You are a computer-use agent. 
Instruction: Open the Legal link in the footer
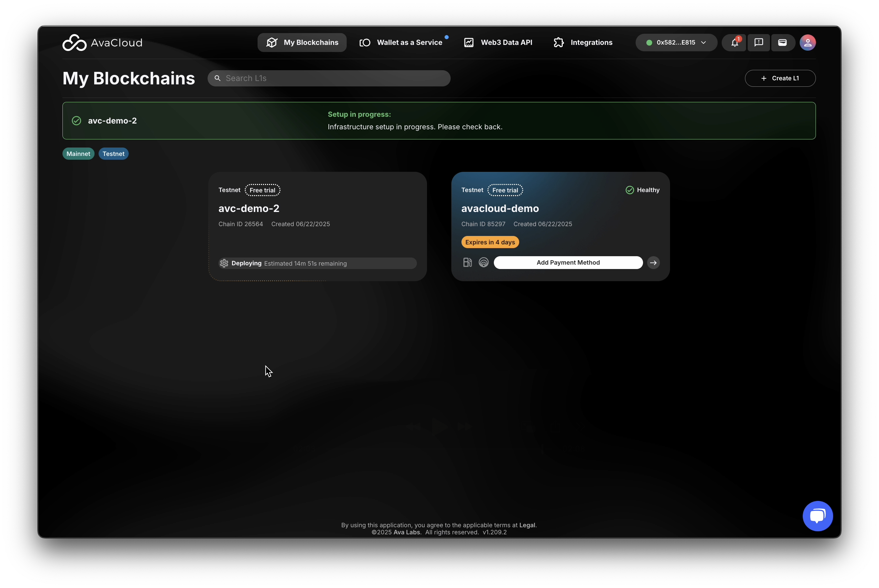pyautogui.click(x=527, y=525)
